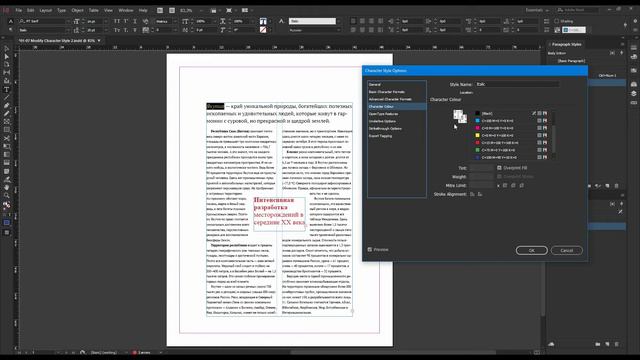Select the Paragraph Styles panel tab
The height and width of the screenshot is (360, 640).
click(567, 44)
